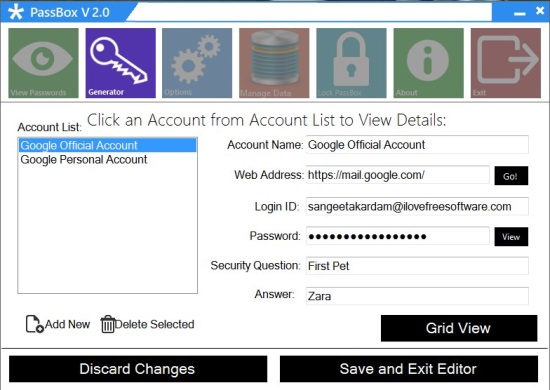The height and width of the screenshot is (390, 550).
Task: Open the Options gears tile
Action: point(197,63)
